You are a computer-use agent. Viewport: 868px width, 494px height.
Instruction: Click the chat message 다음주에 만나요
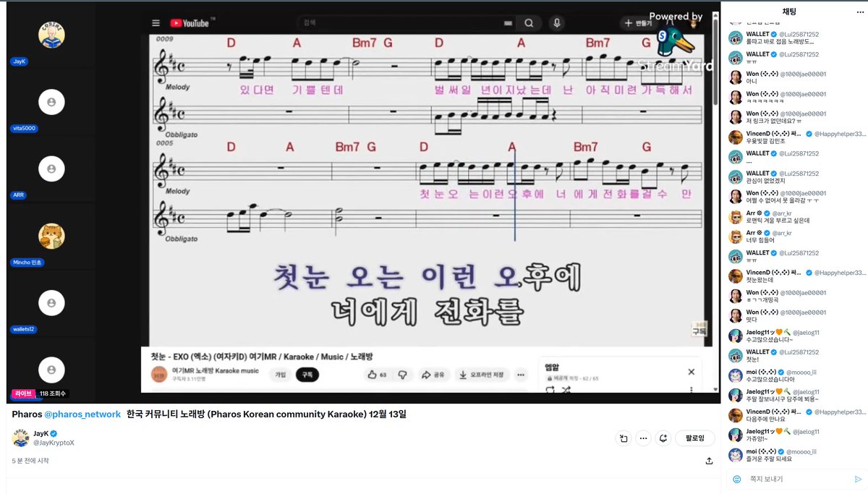click(x=765, y=418)
